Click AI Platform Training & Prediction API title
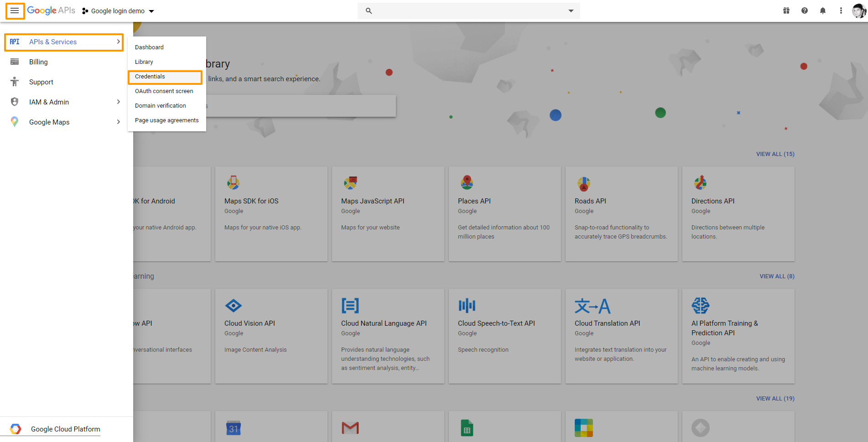 click(725, 328)
